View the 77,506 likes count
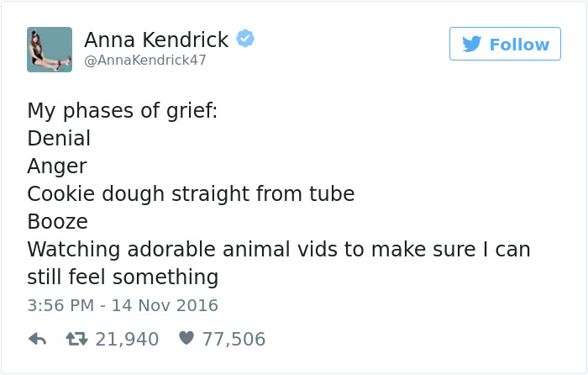Screen dimensions: 588x375 pyautogui.click(x=234, y=339)
